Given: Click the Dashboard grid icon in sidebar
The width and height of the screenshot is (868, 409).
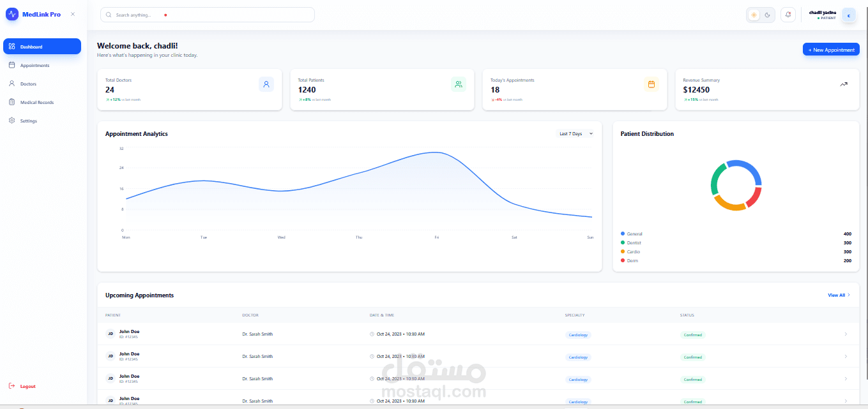Looking at the screenshot, I should (x=12, y=47).
